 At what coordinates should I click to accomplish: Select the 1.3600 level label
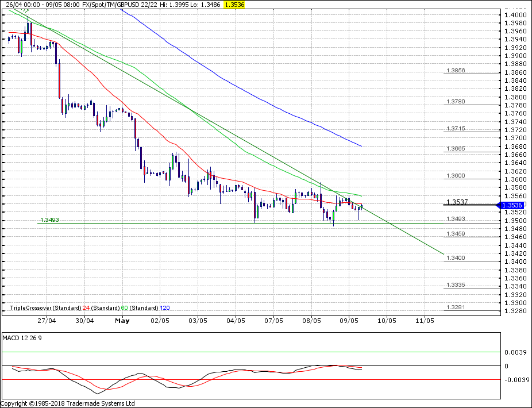(455, 176)
